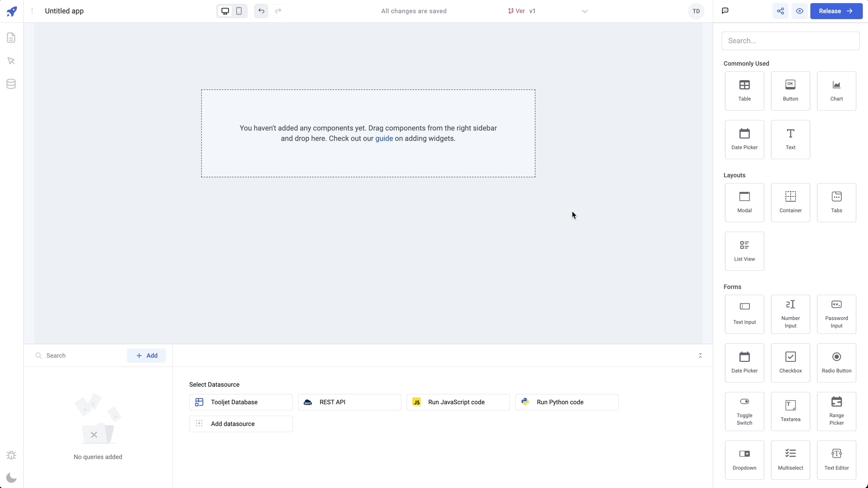Click the share icon button
The image size is (868, 488).
click(x=780, y=11)
